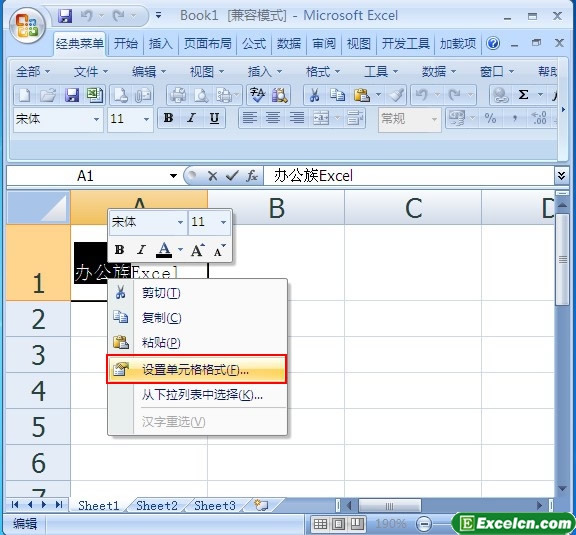This screenshot has height=535, width=576.
Task: Toggle Bold in main toolbar
Action: pyautogui.click(x=168, y=118)
